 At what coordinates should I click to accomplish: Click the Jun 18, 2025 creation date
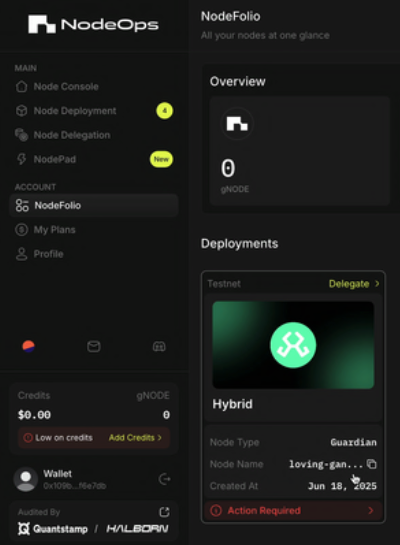(x=342, y=486)
